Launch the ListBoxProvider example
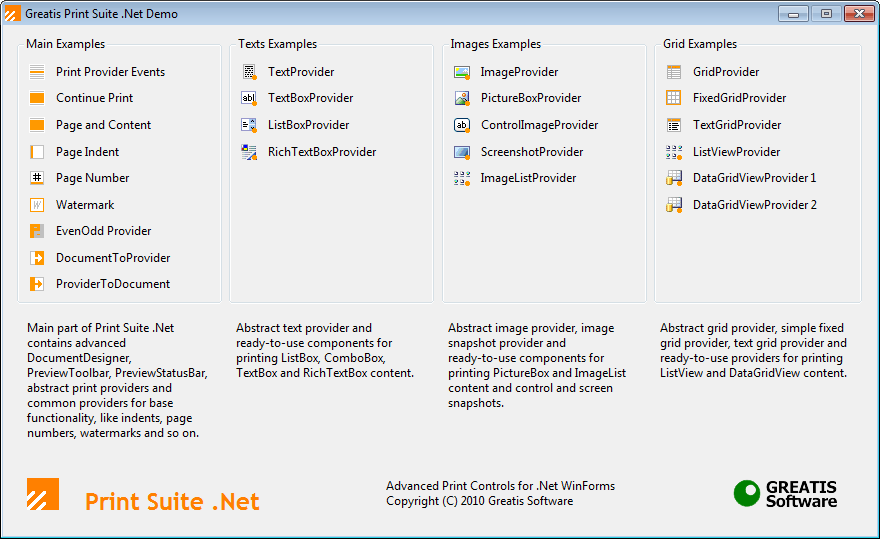The width and height of the screenshot is (880, 539). point(308,125)
